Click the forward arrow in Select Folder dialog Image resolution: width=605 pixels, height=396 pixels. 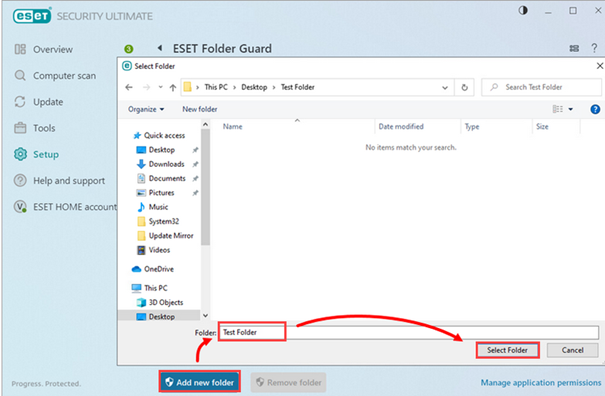(x=146, y=87)
